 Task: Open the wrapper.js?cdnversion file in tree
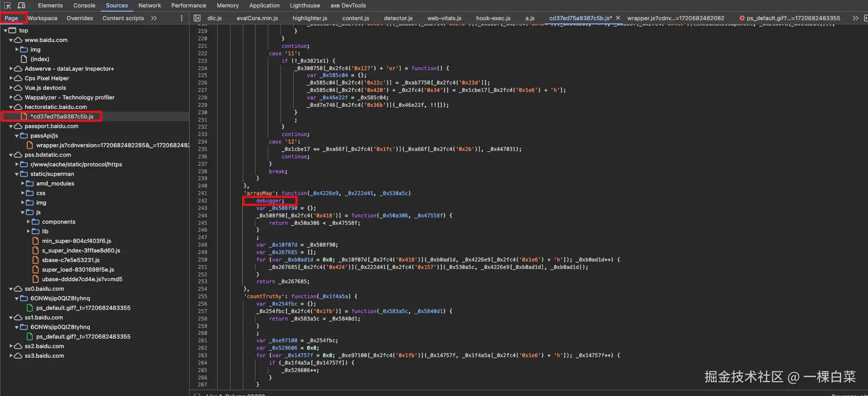click(x=113, y=145)
